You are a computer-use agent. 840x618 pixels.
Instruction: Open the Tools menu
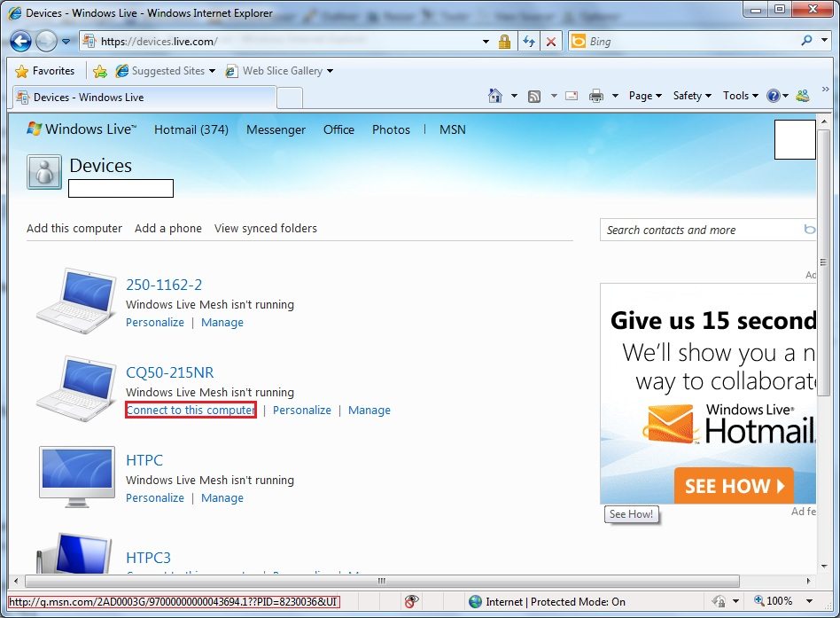[741, 96]
